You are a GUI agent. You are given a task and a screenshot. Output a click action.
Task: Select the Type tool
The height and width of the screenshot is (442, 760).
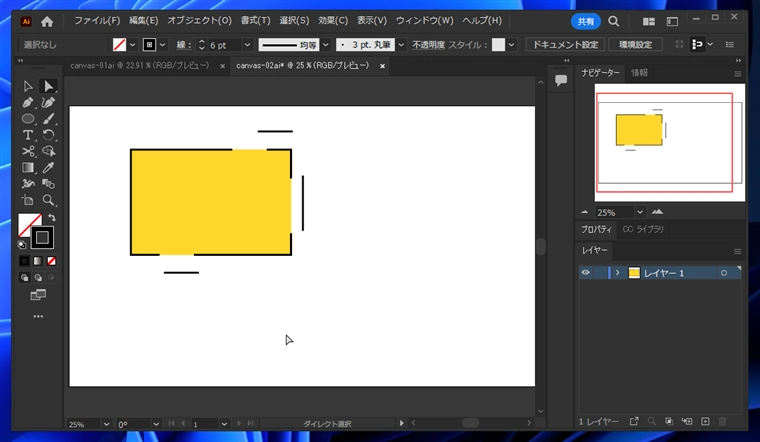coord(28,135)
